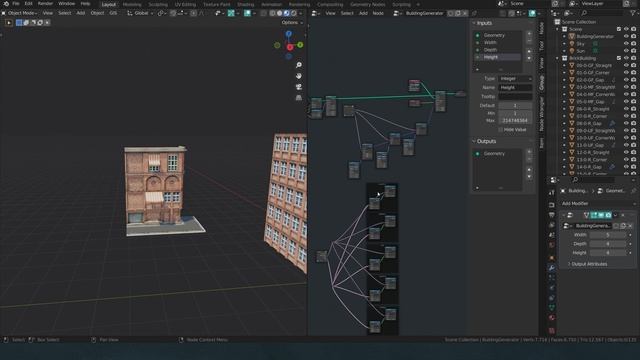Viewport: 640px width, 360px height.
Task: Switch to Geometry Nodes workspace tab
Action: point(367,4)
